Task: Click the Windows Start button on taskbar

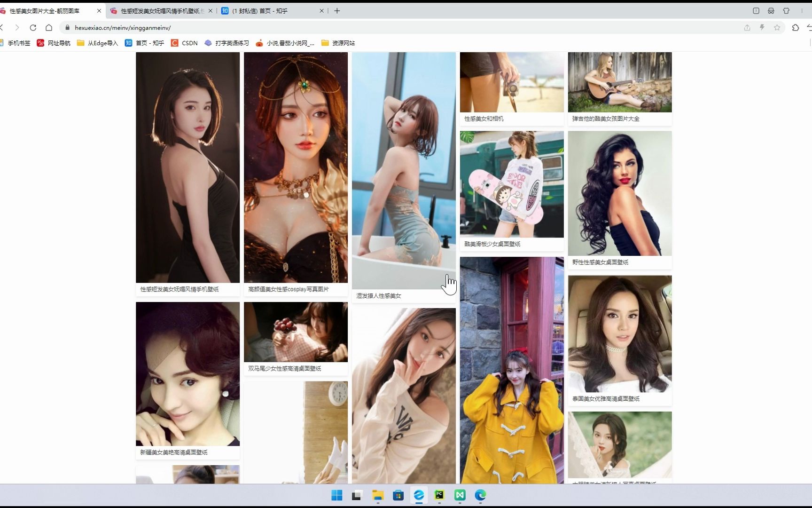Action: [x=337, y=495]
